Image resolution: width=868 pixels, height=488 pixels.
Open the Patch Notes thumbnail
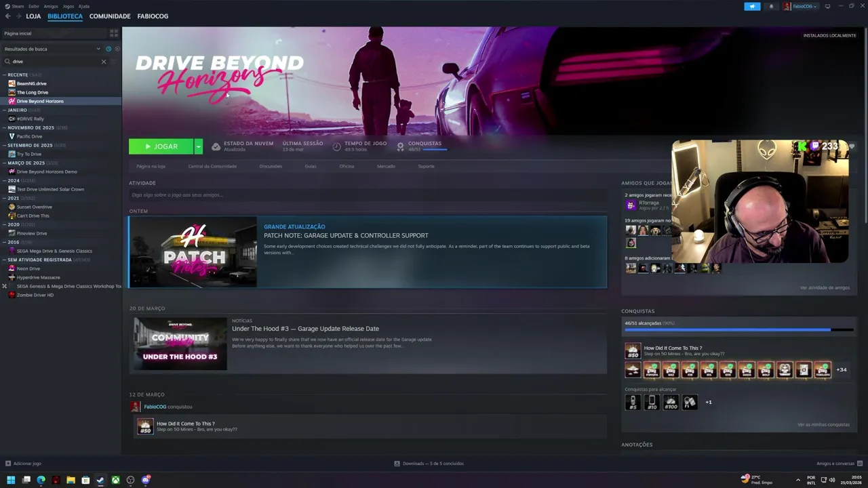(x=193, y=252)
